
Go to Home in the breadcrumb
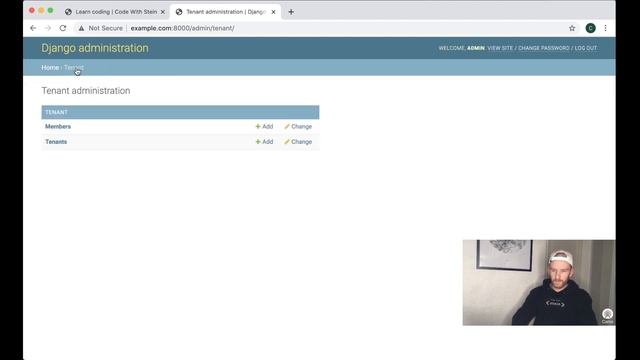(x=50, y=67)
